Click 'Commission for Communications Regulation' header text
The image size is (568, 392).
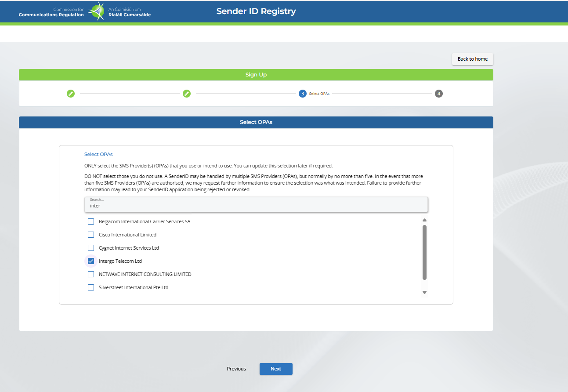coord(51,12)
